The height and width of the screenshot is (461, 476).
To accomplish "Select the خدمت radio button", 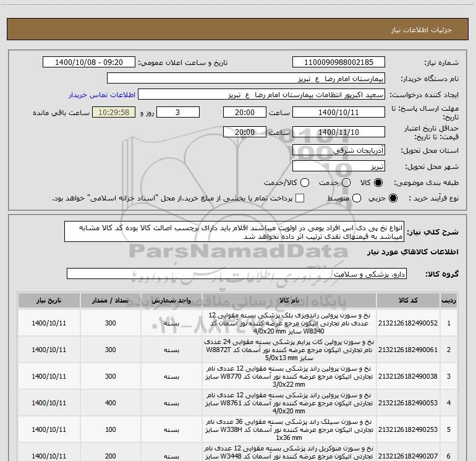I will coord(346,183).
